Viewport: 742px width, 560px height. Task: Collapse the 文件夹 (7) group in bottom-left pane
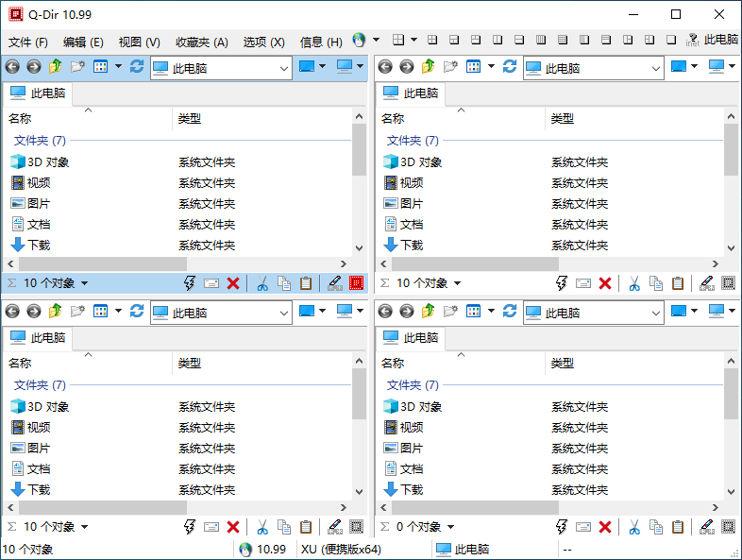(40, 385)
